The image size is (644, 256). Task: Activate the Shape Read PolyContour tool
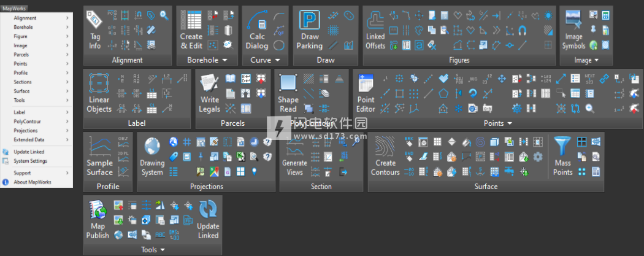point(288,93)
